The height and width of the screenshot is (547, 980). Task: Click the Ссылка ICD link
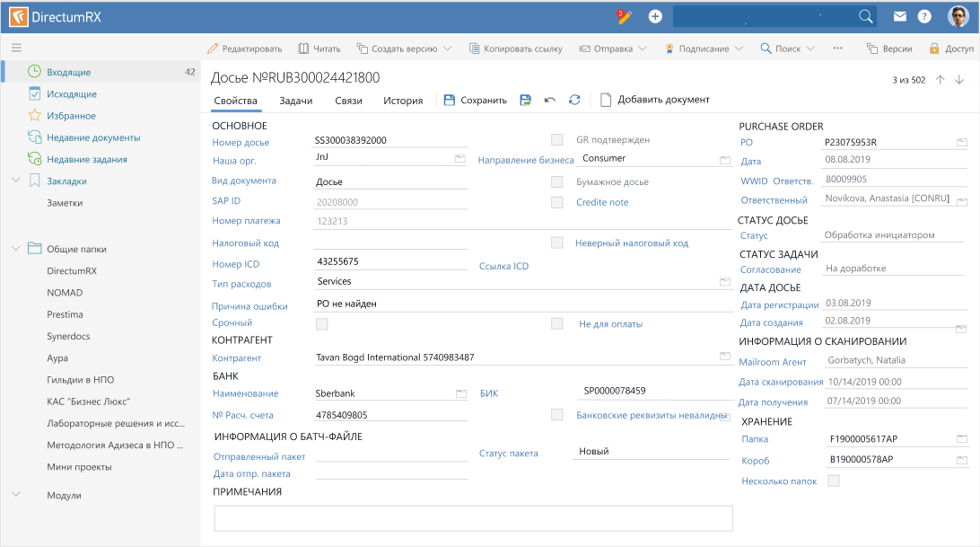click(x=503, y=266)
